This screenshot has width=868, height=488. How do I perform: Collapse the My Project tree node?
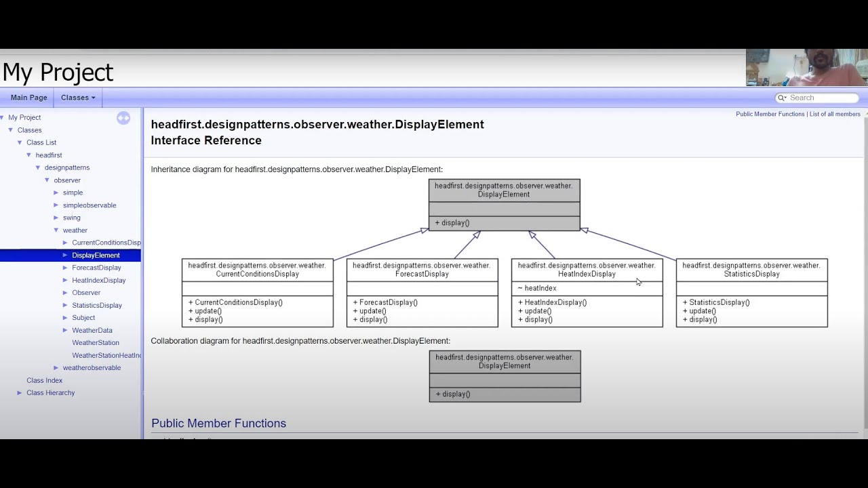2,117
